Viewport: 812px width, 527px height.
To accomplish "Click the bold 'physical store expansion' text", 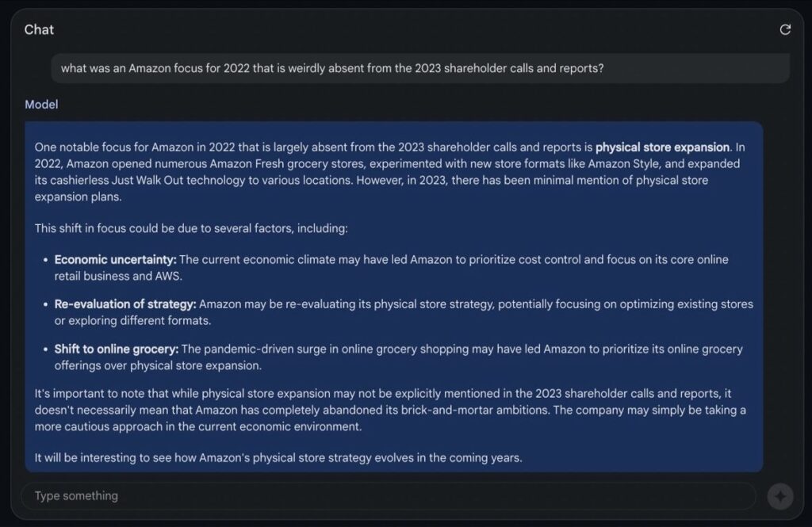I will click(x=662, y=147).
